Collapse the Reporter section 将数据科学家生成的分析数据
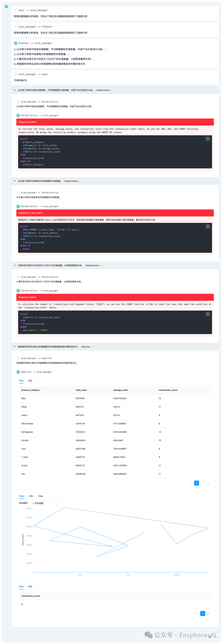 [15, 347]
